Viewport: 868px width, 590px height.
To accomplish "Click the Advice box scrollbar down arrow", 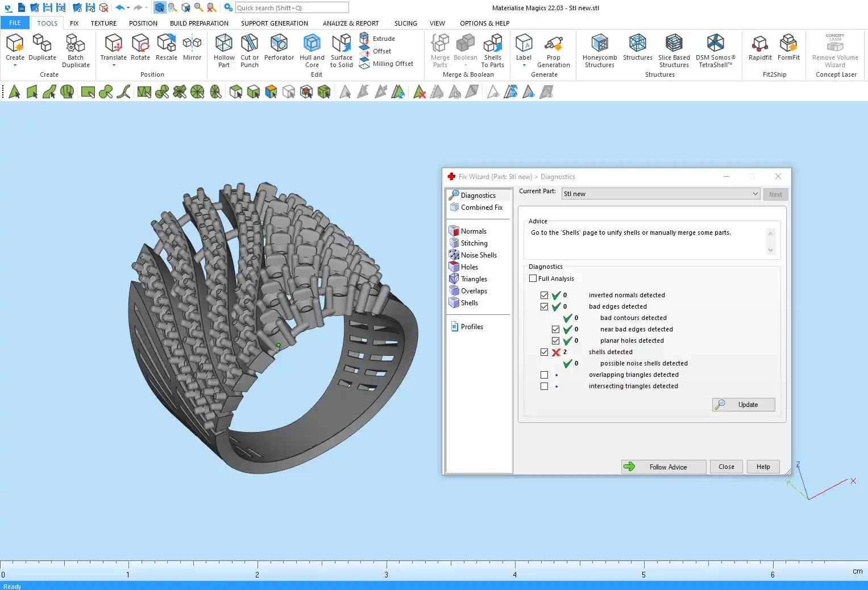I will click(x=771, y=250).
